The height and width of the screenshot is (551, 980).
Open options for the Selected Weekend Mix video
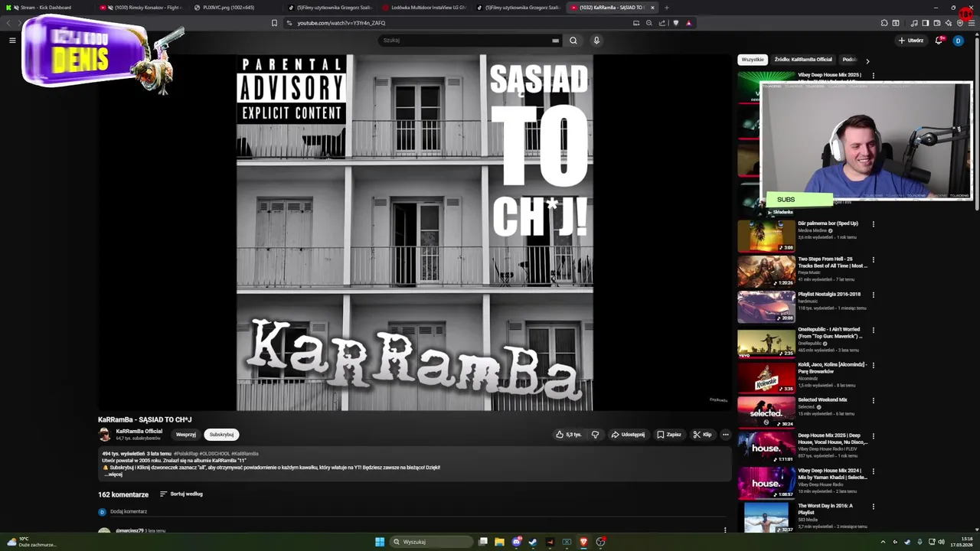(873, 401)
